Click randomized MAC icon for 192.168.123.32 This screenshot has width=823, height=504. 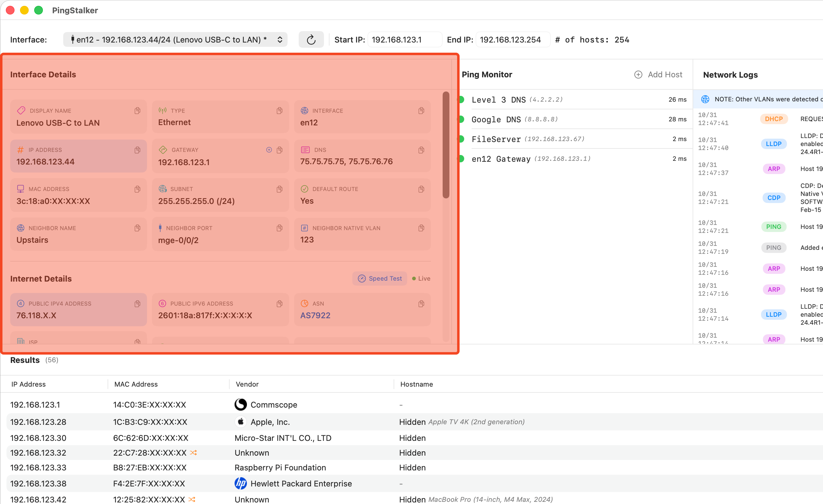(193, 453)
